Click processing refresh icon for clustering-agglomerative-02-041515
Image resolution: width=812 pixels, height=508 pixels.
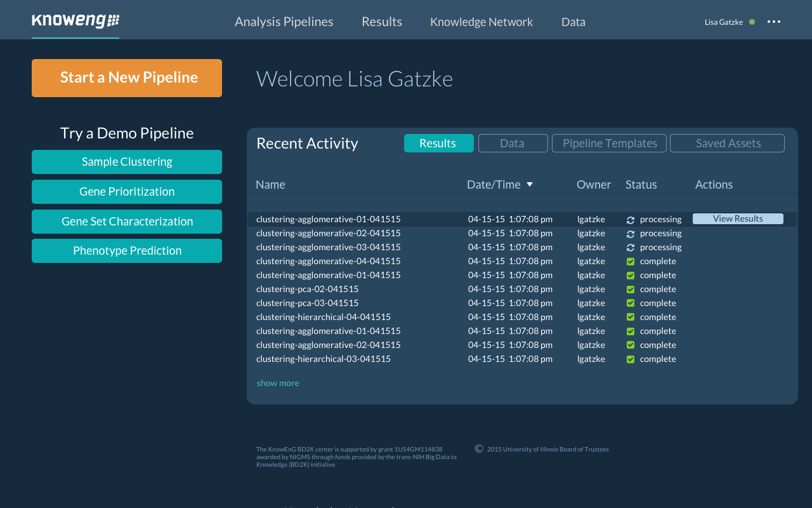tap(630, 234)
